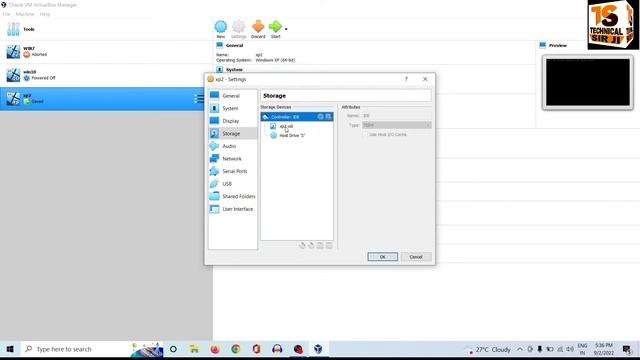
Task: Click add controller icon below storage tree
Action: (302, 245)
